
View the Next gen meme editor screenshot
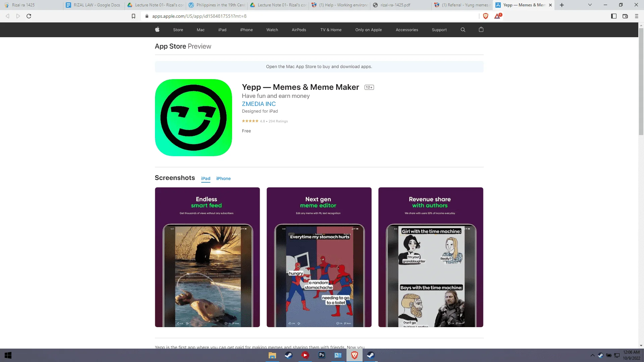coord(319,257)
